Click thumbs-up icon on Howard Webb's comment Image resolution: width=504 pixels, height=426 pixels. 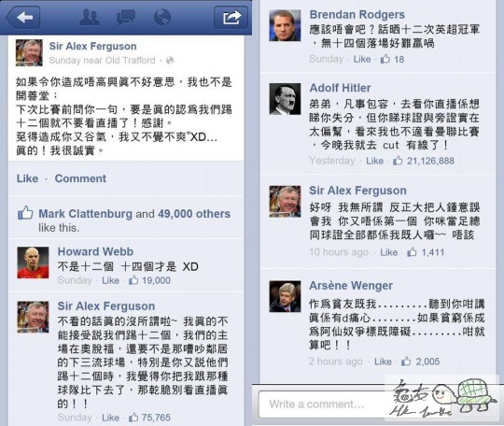click(x=133, y=280)
